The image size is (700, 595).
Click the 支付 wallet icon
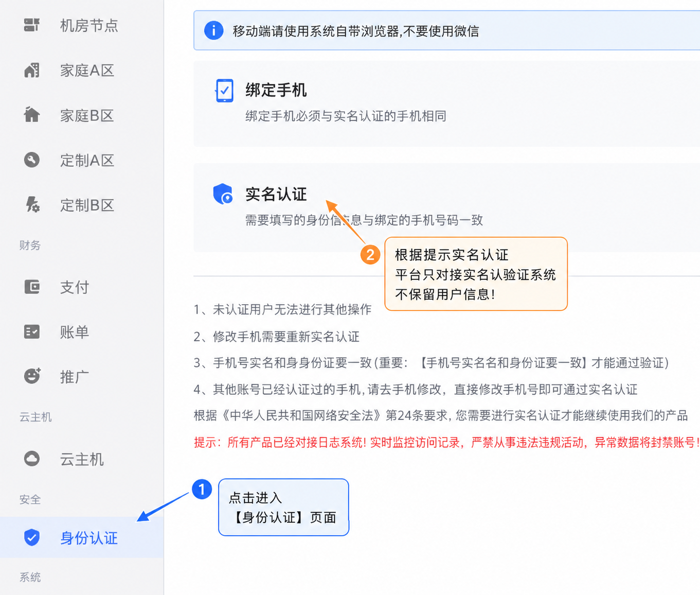point(32,287)
